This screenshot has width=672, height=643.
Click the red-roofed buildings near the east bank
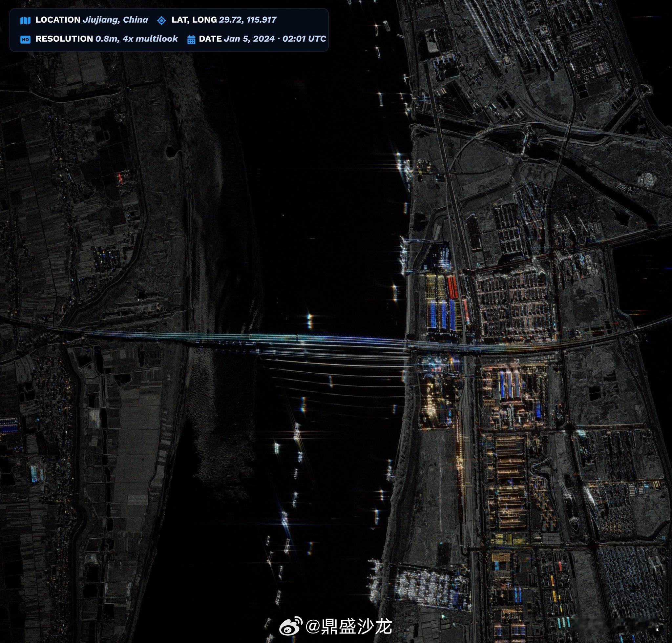pyautogui.click(x=452, y=287)
